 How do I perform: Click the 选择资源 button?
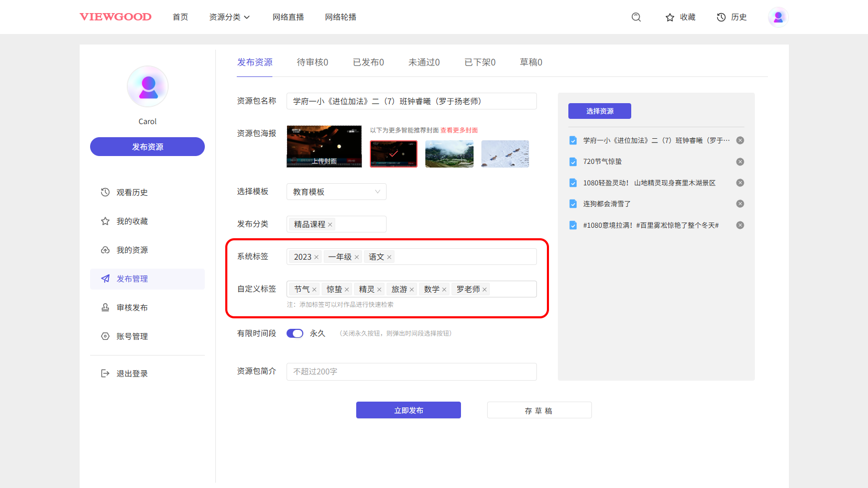600,111
